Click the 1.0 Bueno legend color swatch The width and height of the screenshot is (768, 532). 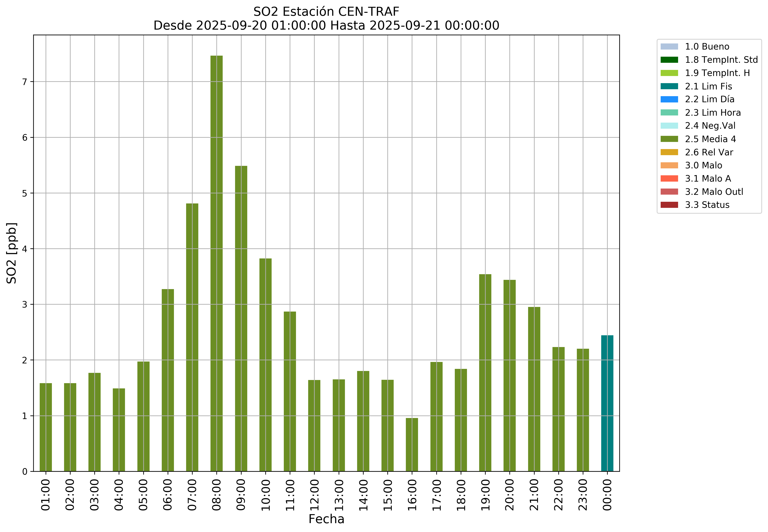click(669, 47)
